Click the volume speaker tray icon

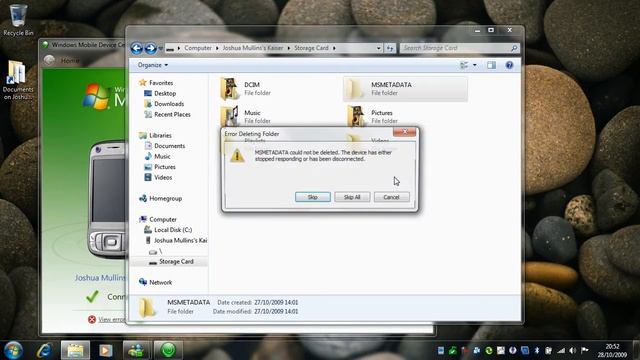point(573,350)
